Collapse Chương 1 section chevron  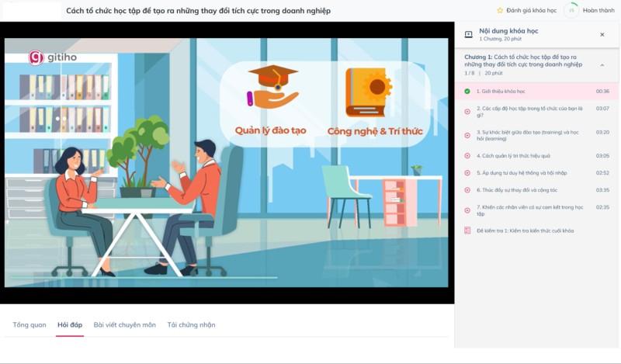click(602, 65)
